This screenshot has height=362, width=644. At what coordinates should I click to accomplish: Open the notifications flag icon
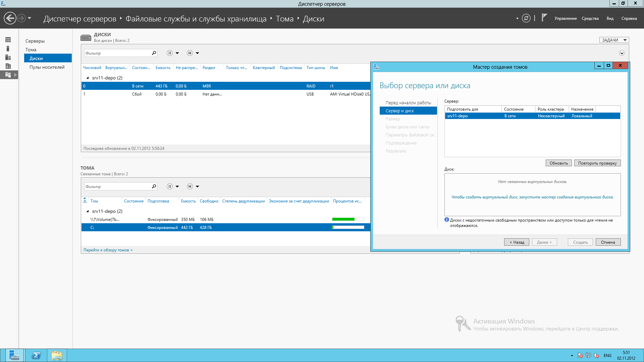(544, 18)
